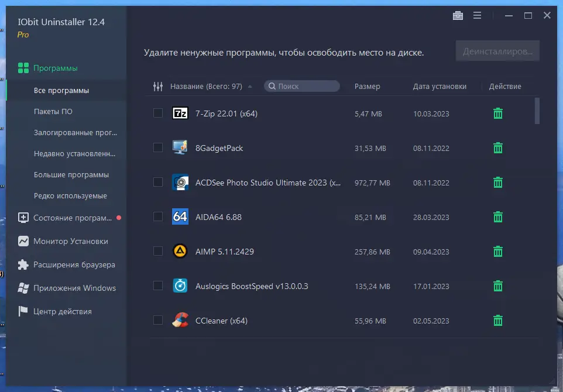The width and height of the screenshot is (563, 392).
Task: Click install date 09.04.2023
Action: tap(431, 252)
